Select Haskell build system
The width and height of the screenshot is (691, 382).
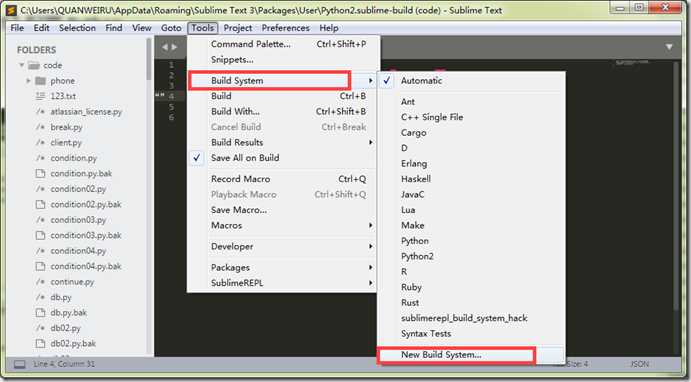(472, 179)
